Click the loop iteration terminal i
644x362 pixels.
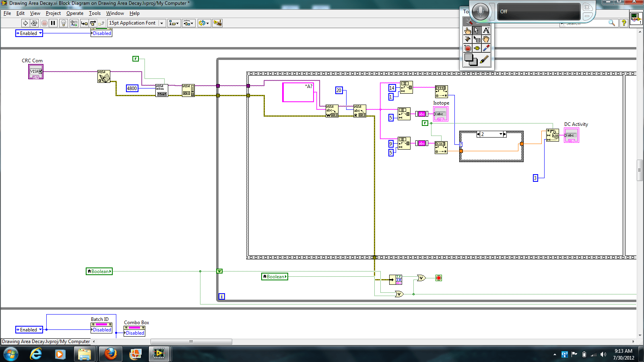(222, 296)
